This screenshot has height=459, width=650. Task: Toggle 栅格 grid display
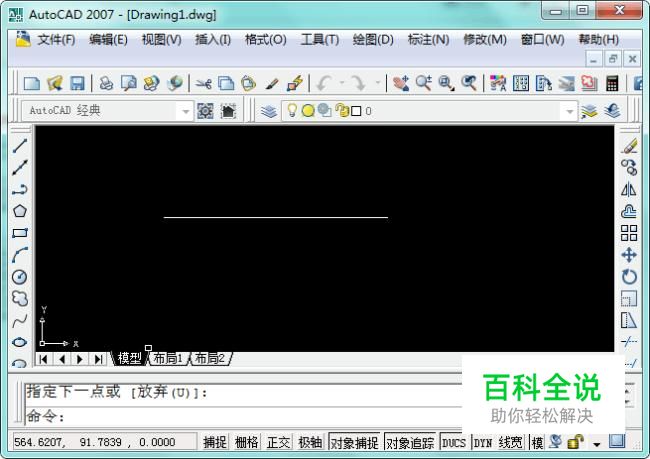click(246, 442)
